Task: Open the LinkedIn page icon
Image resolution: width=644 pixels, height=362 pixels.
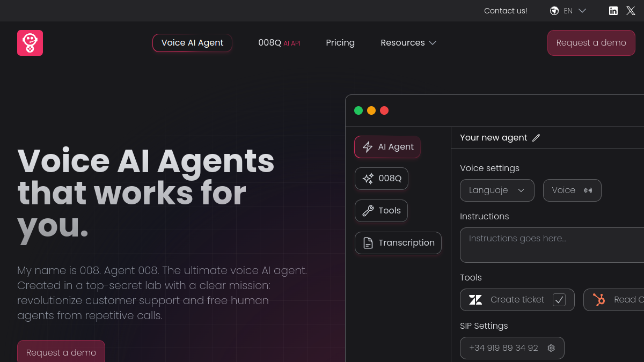Action: point(613,11)
